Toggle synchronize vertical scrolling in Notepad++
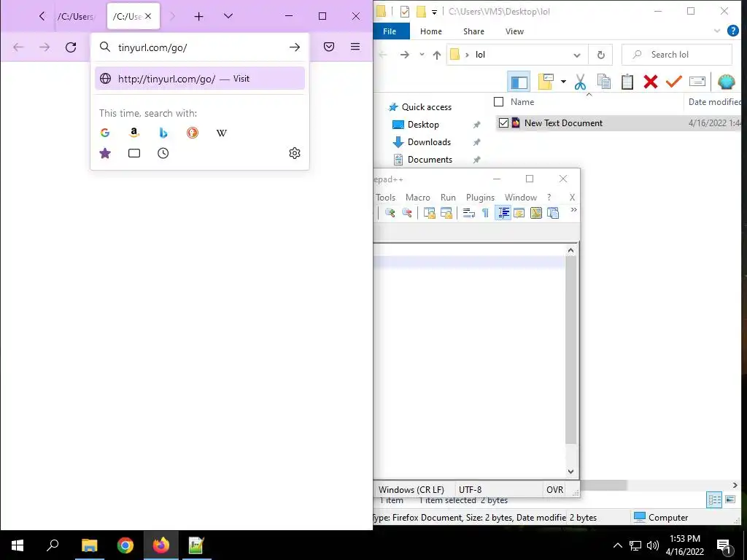The width and height of the screenshot is (747, 560). pos(429,213)
